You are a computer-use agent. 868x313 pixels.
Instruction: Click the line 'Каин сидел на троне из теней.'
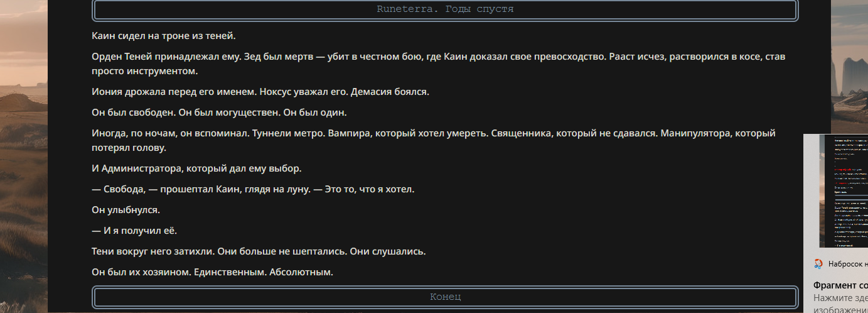[x=164, y=36]
